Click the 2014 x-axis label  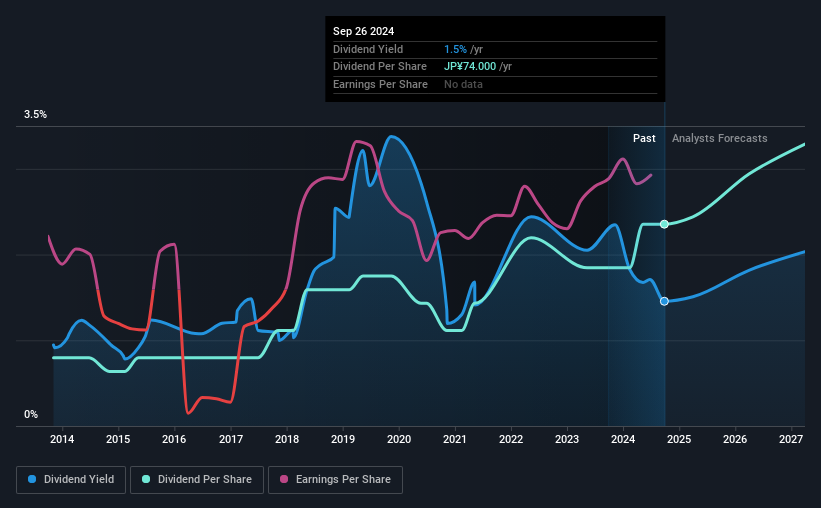point(62,439)
